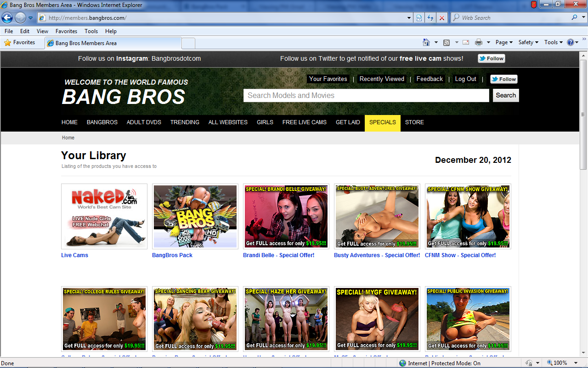
Task: Open the File menu
Action: [9, 31]
